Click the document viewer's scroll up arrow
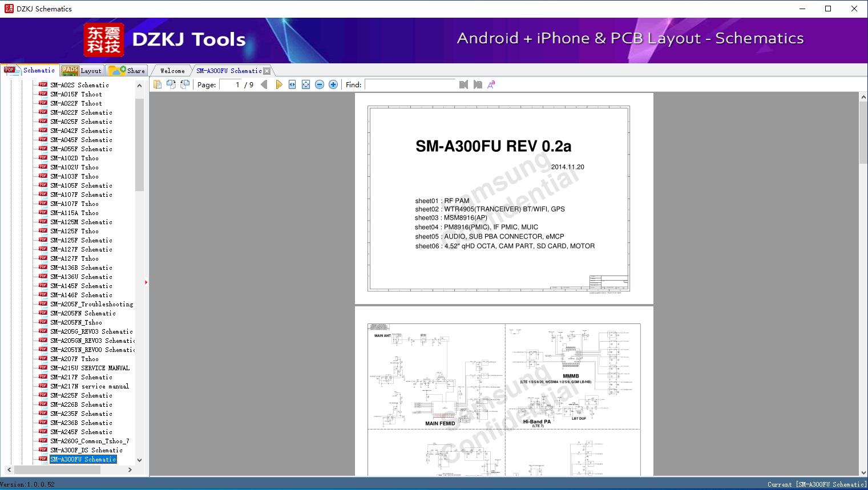 point(863,98)
